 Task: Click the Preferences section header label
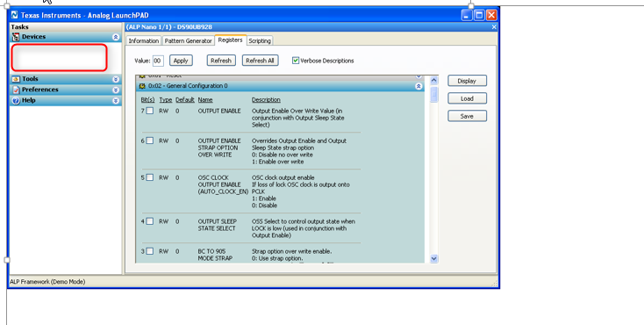tap(39, 90)
